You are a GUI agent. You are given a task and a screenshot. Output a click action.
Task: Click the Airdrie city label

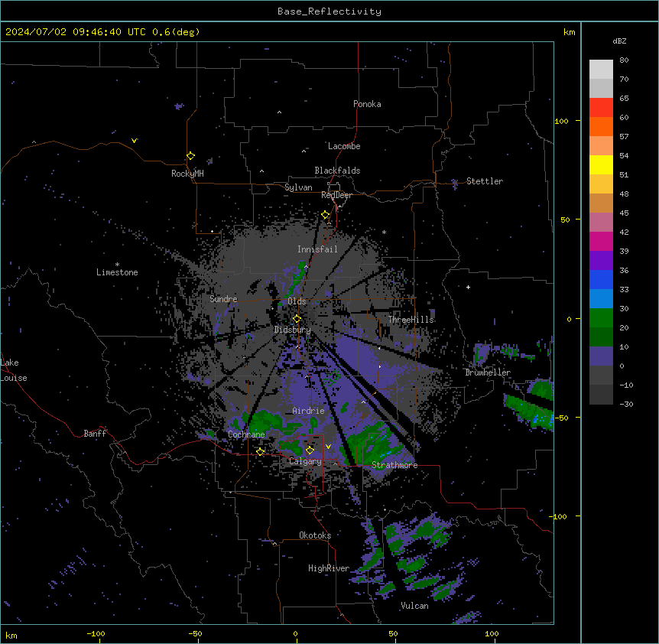[x=308, y=411]
